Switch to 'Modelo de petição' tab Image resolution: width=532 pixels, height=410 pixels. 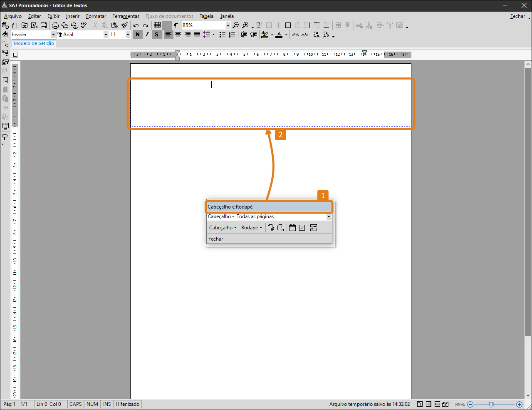[x=34, y=43]
